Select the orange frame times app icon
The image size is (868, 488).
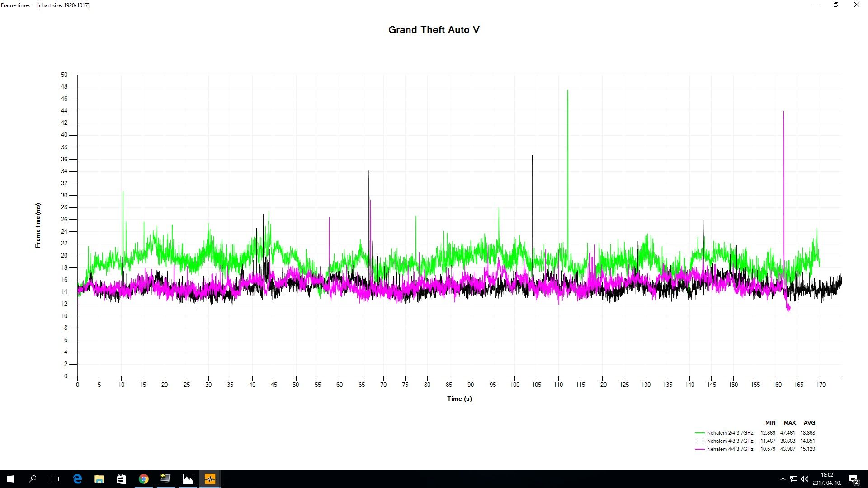point(210,479)
